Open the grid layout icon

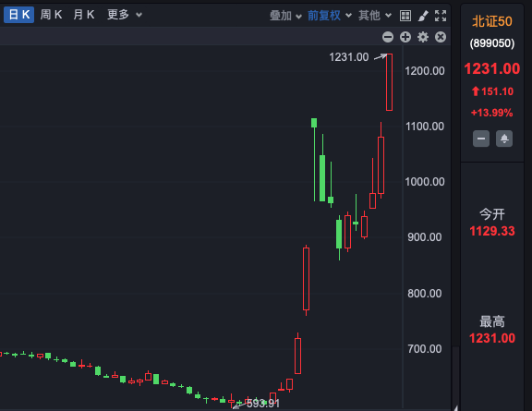405,16
